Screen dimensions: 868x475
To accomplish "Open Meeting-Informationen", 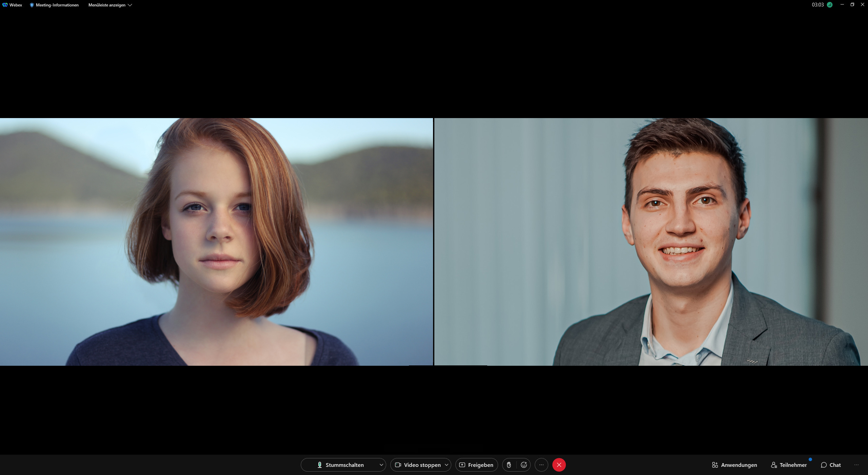I will (x=54, y=5).
